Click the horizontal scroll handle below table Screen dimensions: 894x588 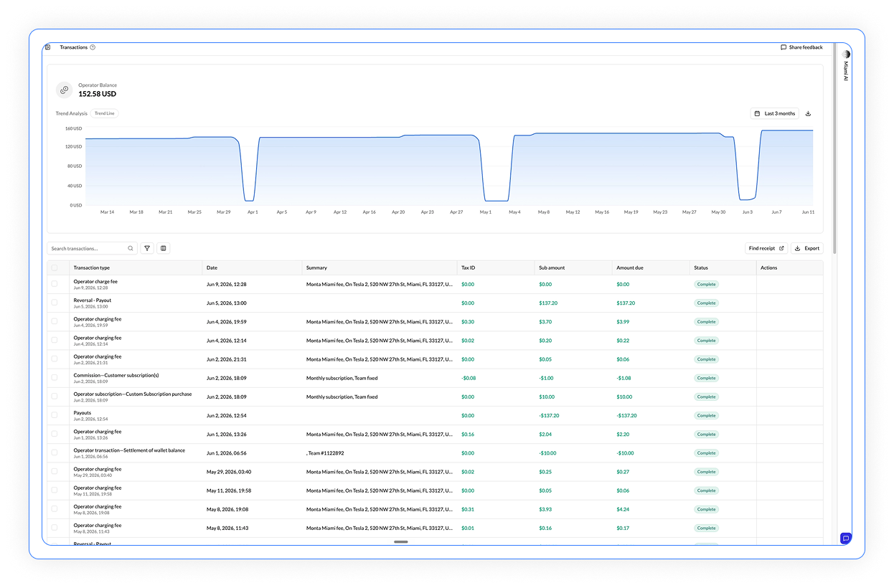[x=401, y=541]
